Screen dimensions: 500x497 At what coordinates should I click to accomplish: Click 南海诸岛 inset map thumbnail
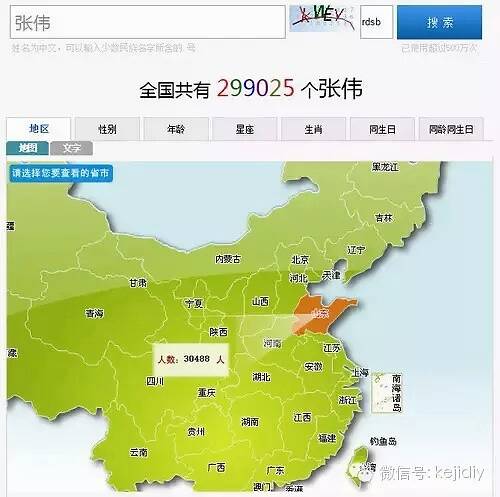(x=387, y=393)
